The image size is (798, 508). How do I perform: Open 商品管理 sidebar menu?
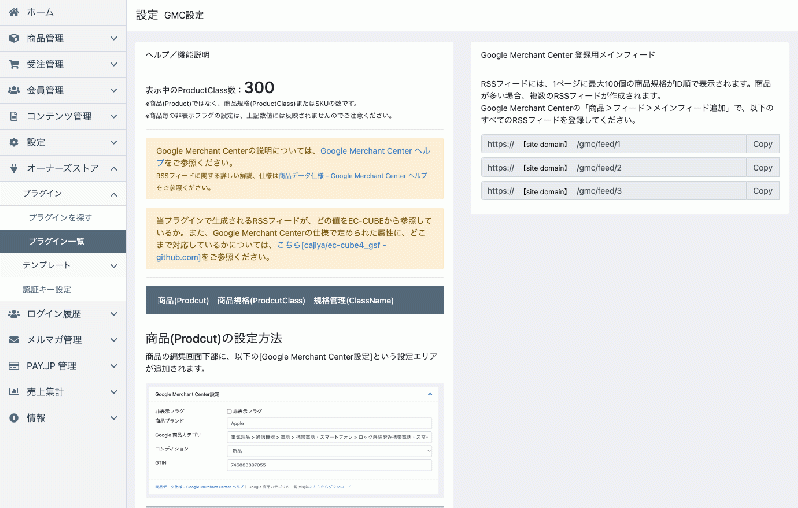pos(63,38)
